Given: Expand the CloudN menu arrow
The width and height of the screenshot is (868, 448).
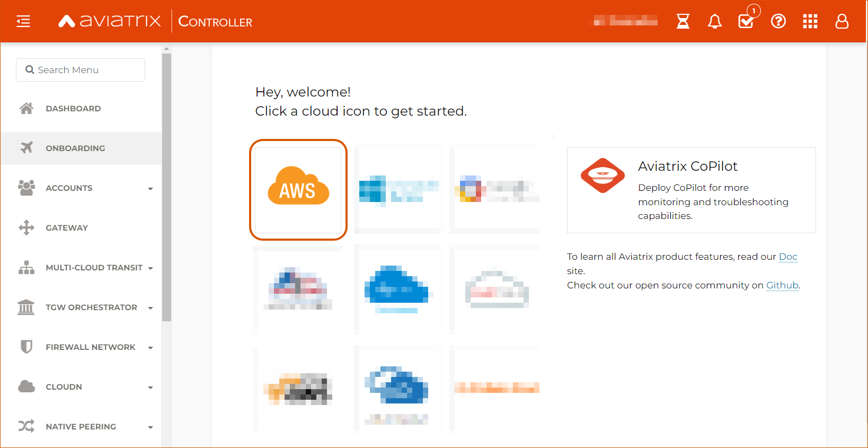Looking at the screenshot, I should pos(150,388).
